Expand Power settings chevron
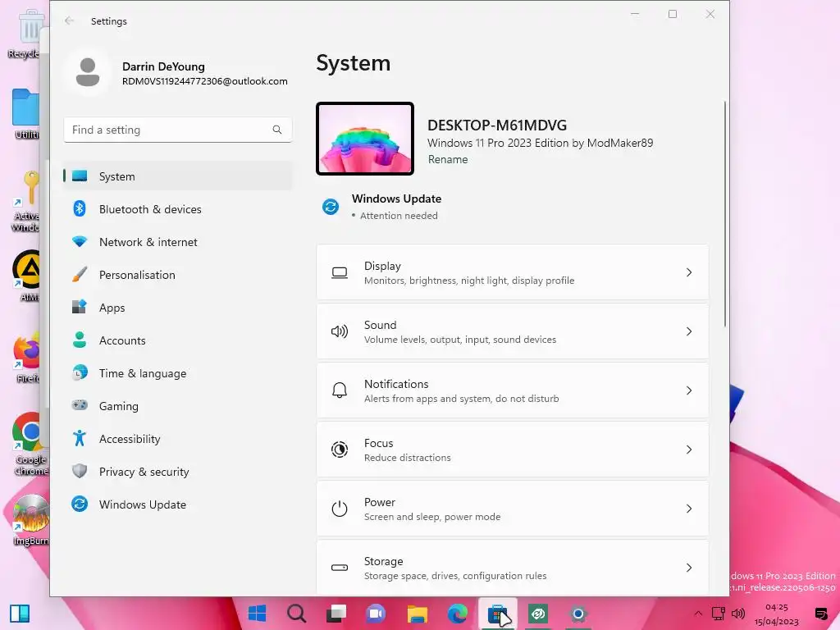840x630 pixels. (x=689, y=509)
